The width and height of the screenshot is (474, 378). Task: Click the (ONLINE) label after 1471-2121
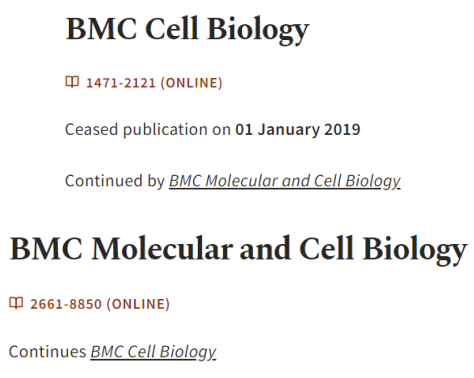coord(192,83)
